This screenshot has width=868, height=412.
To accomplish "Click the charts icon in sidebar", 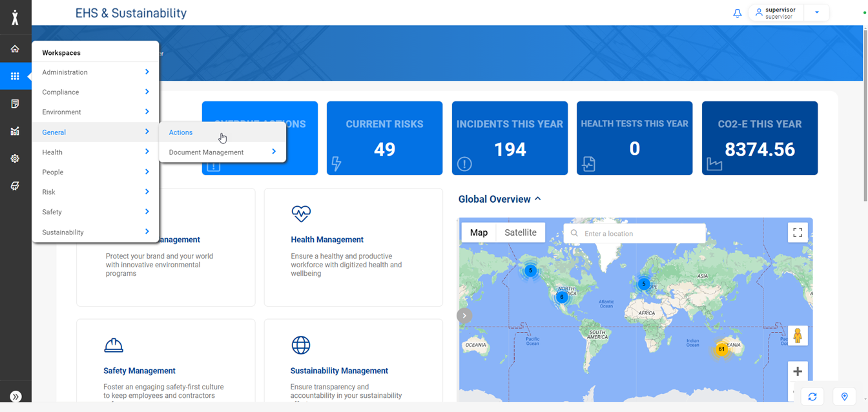I will click(15, 131).
